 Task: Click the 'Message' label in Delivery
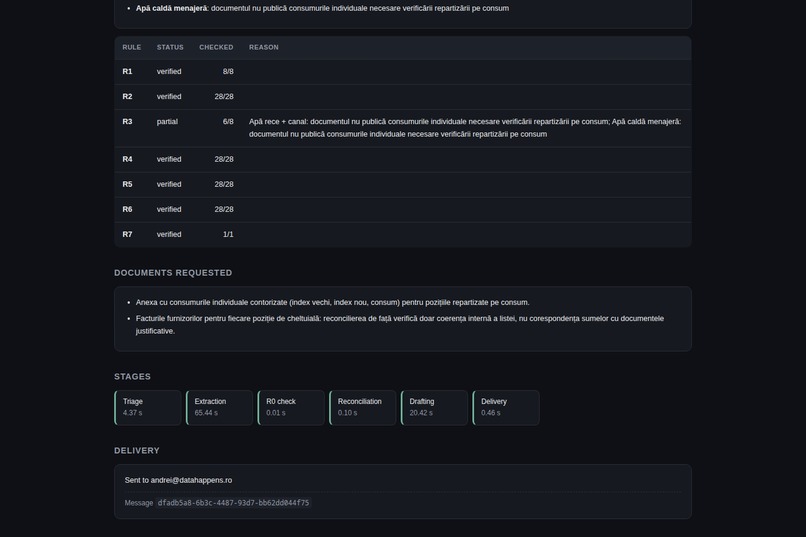[x=139, y=503]
